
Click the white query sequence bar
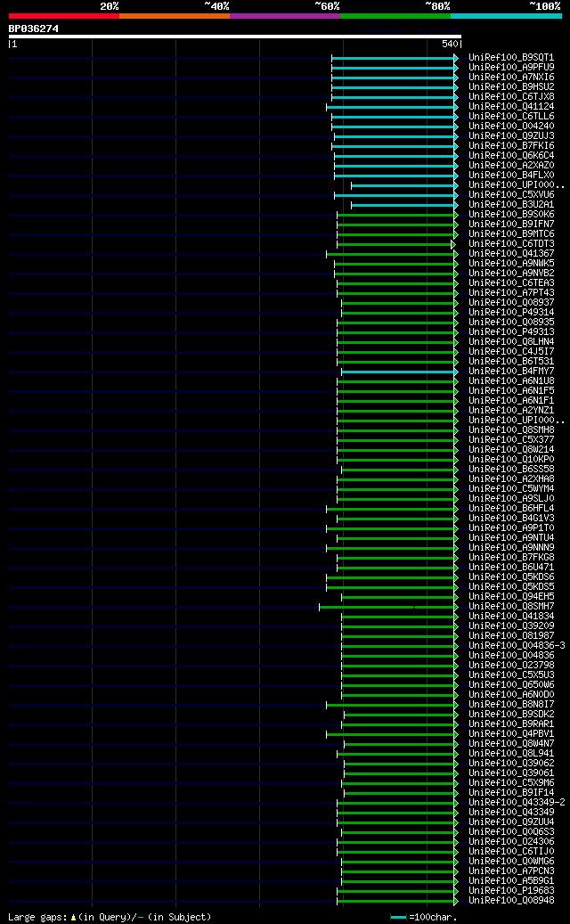coord(235,36)
